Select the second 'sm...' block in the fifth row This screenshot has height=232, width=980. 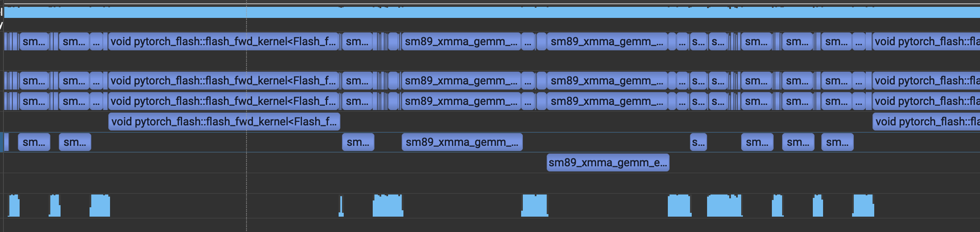tap(75, 142)
